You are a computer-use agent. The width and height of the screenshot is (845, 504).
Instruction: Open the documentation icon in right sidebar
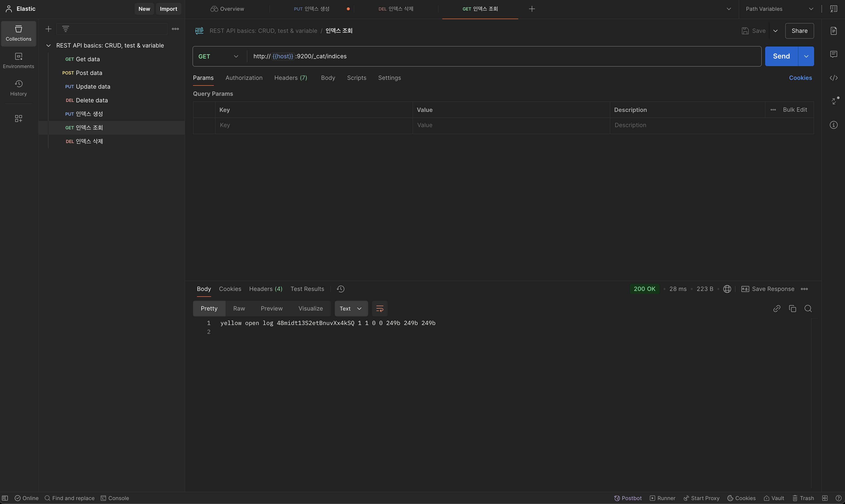[833, 31]
